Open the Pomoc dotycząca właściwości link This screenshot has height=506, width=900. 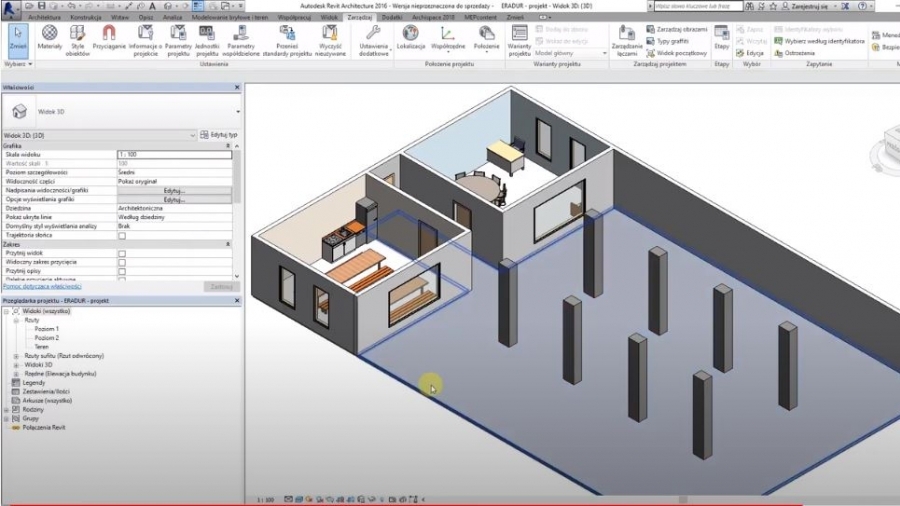pos(42,286)
